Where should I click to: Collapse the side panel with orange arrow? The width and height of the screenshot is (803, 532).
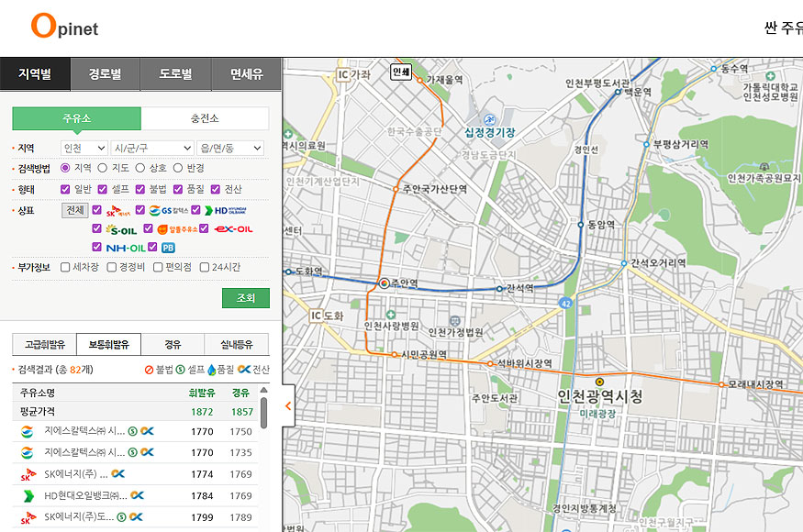288,405
